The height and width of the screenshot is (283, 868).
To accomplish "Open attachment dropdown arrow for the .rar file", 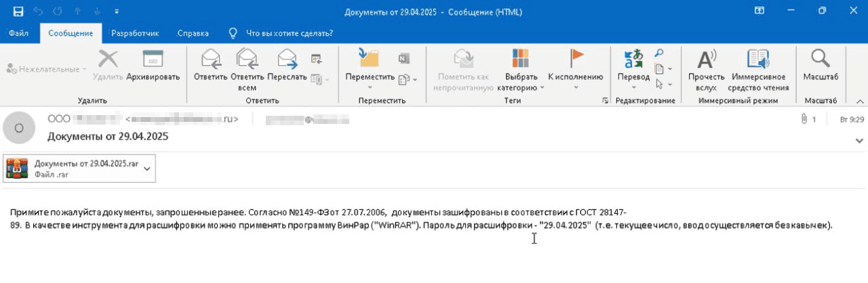I will point(147,169).
